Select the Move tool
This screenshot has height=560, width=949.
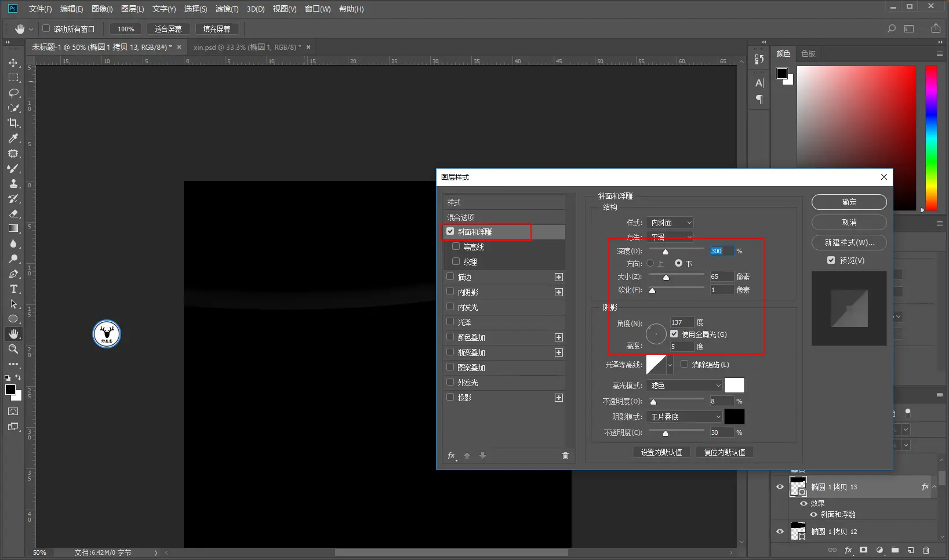point(13,63)
